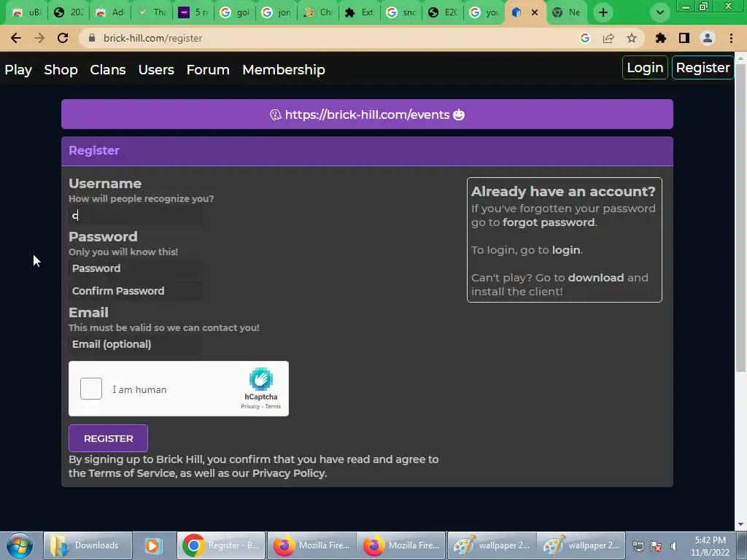Open the Terms of Service link
The height and width of the screenshot is (560, 747).
coord(132,473)
